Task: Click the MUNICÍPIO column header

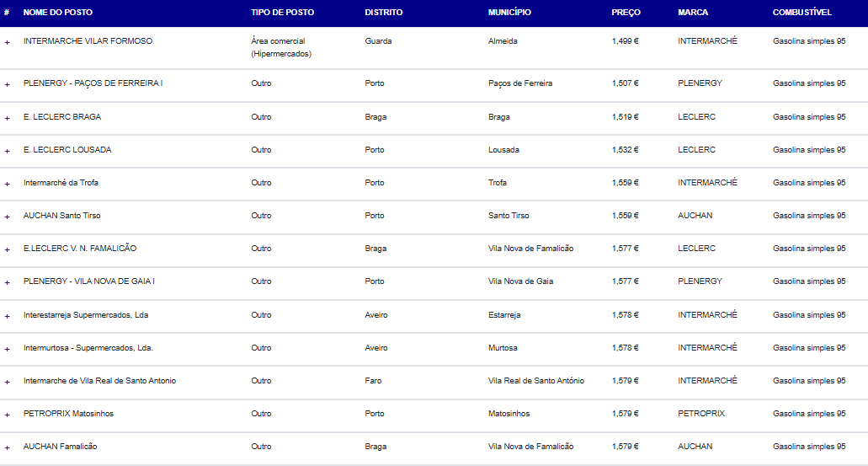Action: pos(509,13)
